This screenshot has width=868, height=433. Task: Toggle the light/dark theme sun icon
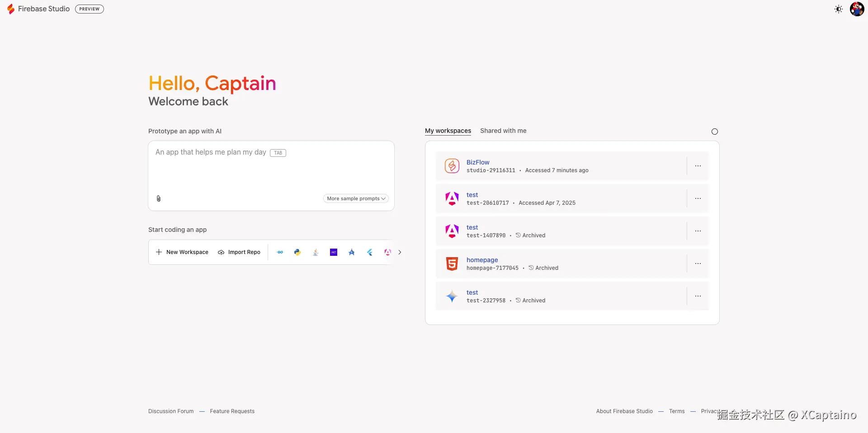tap(839, 9)
